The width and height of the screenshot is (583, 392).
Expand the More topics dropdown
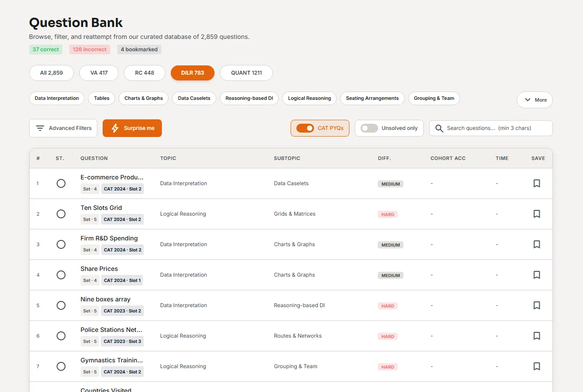(x=534, y=100)
